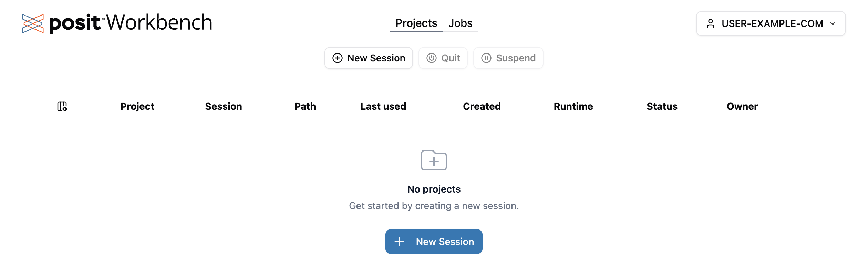
Task: Click the chevron beside USER-EXAMPLE-COM
Action: point(833,23)
